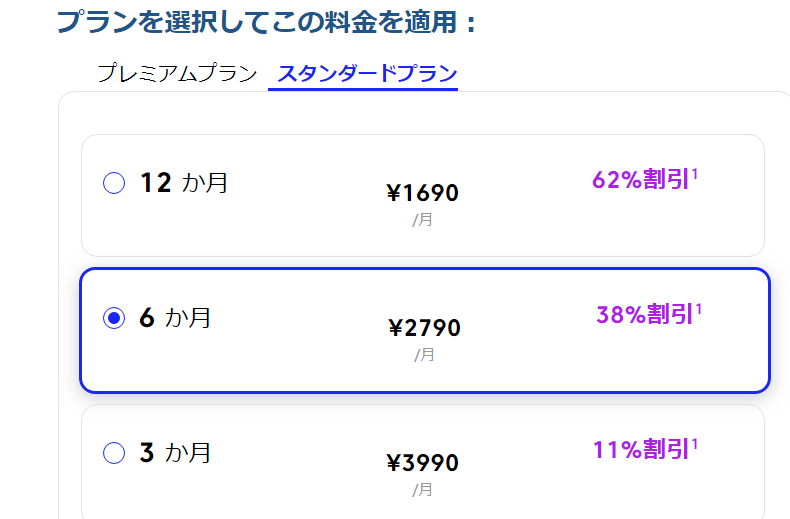Click the 38%割引 discount label
Screen dimensions: 790x519
645,314
